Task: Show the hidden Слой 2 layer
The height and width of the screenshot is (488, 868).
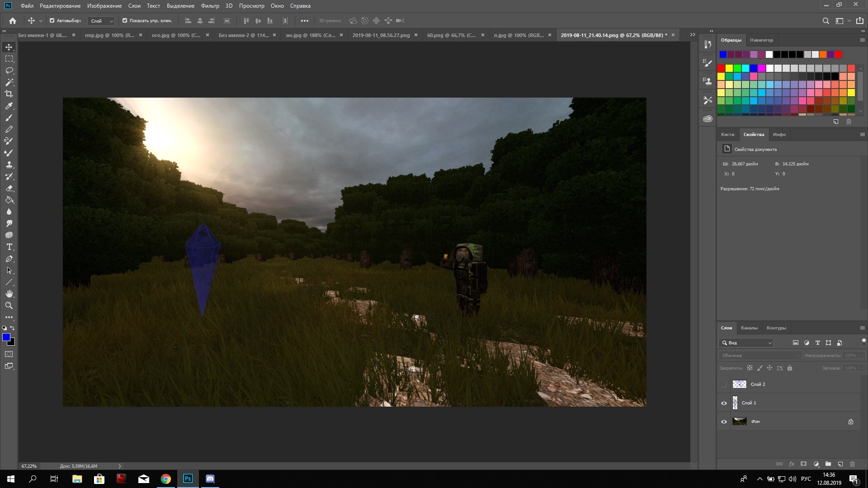Action: coord(724,385)
